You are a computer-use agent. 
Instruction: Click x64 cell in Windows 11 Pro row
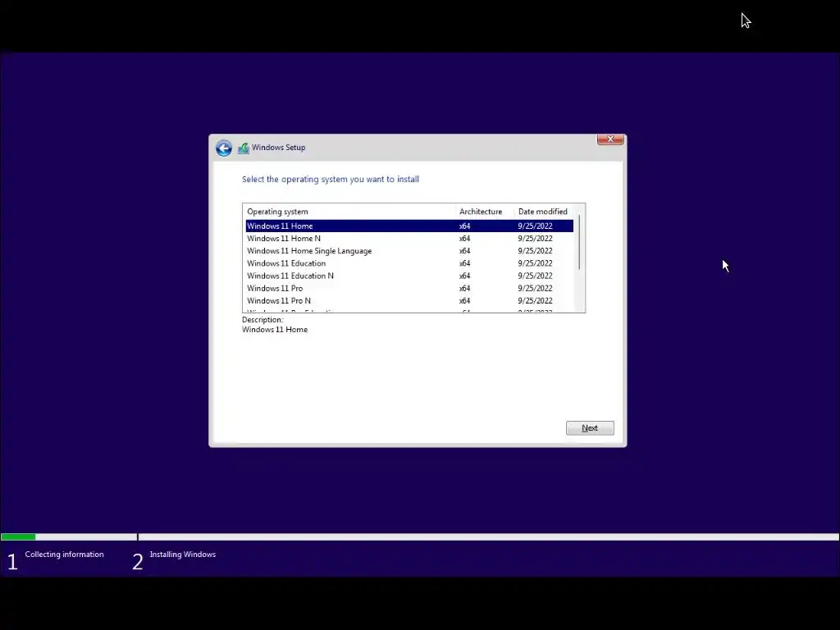tap(464, 288)
